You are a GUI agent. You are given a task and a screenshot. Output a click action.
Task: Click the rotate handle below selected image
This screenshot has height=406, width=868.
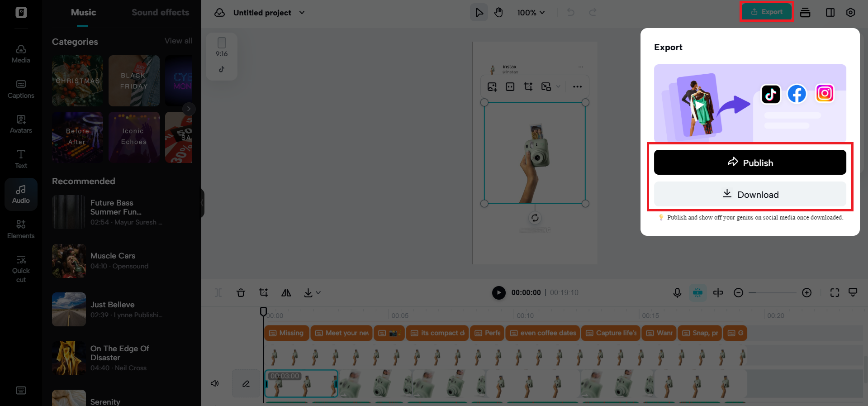(535, 218)
